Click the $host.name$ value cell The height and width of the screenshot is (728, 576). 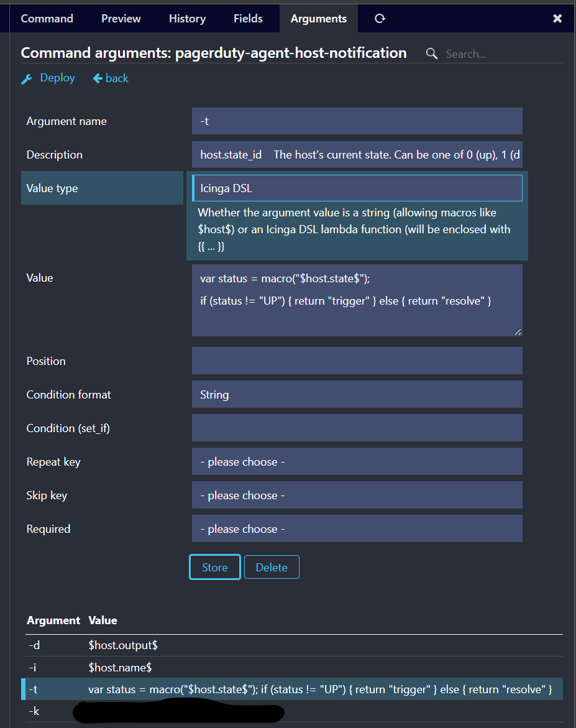pos(120,667)
